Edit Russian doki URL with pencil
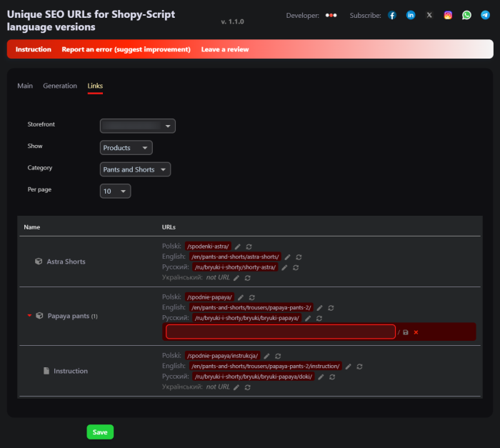The height and width of the screenshot is (448, 500). click(321, 377)
